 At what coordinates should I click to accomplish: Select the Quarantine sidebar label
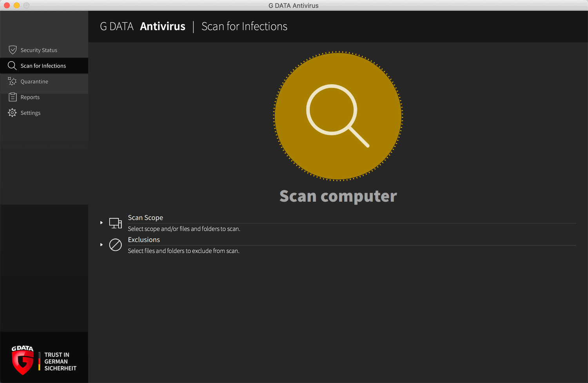point(34,82)
